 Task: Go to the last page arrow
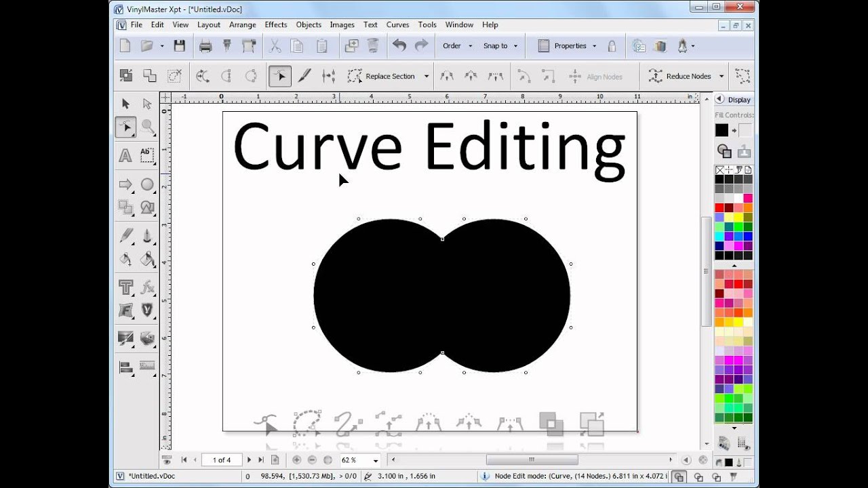point(261,460)
